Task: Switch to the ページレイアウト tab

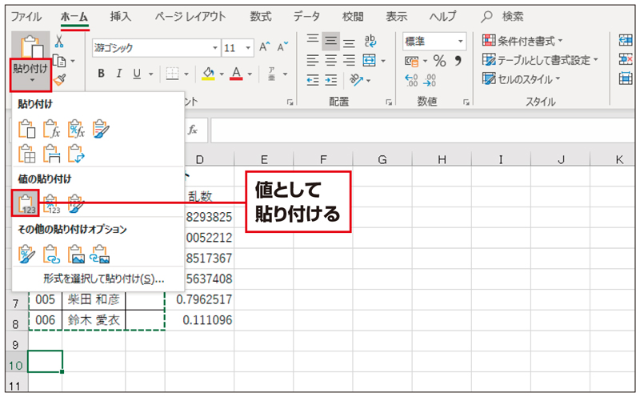Action: tap(190, 16)
